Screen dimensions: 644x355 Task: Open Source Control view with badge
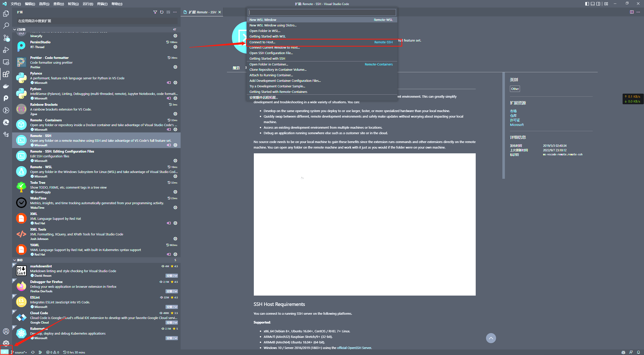point(6,38)
